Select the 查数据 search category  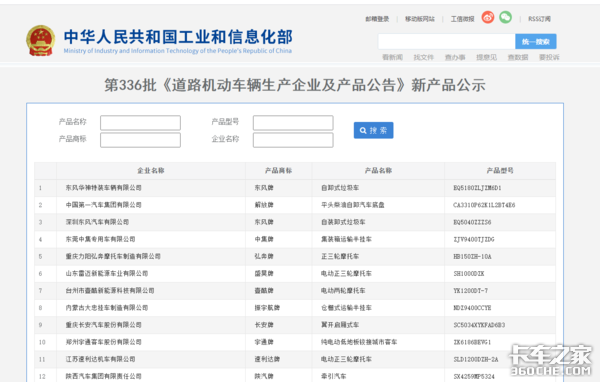(518, 57)
